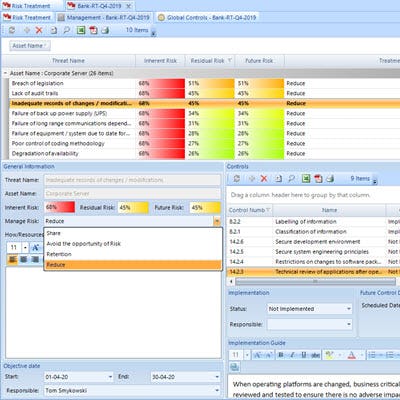The height and width of the screenshot is (400, 400).
Task: Click the print icon in the top toolbar
Action: tap(105, 30)
